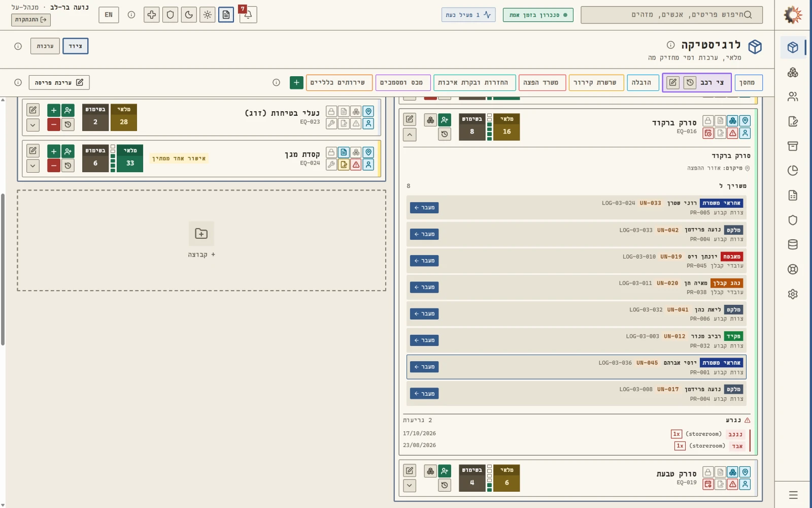The image size is (812, 508).
Task: Click the התנתקות logout button
Action: click(31, 20)
